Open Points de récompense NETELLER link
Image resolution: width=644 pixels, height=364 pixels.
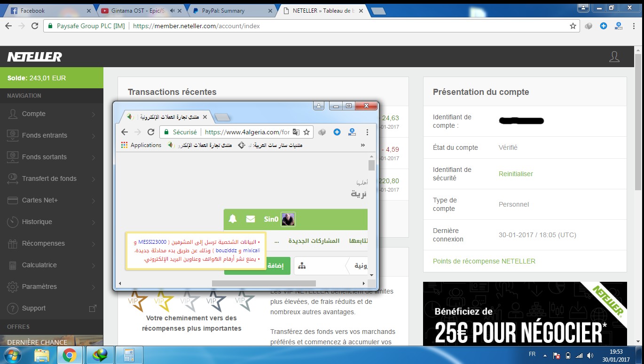(484, 261)
